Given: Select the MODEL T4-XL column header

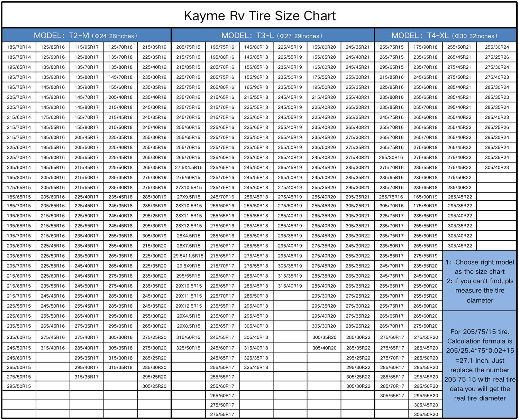Looking at the screenshot, I should point(445,36).
